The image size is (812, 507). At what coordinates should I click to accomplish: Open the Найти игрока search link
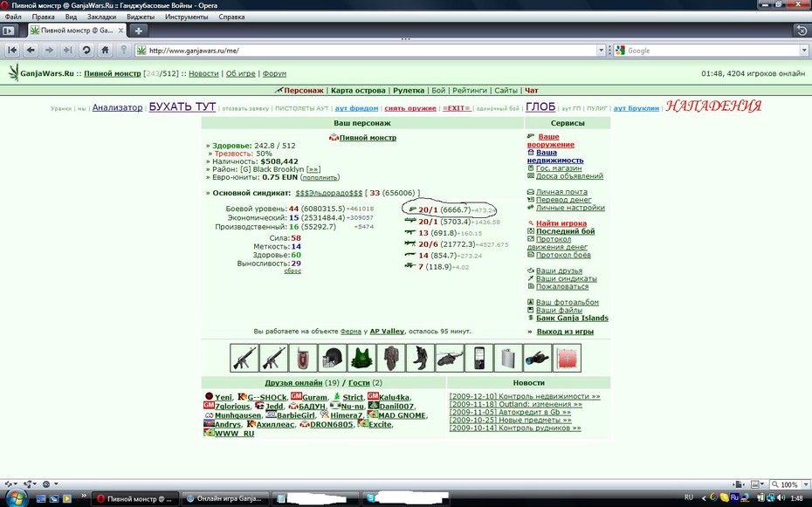561,223
